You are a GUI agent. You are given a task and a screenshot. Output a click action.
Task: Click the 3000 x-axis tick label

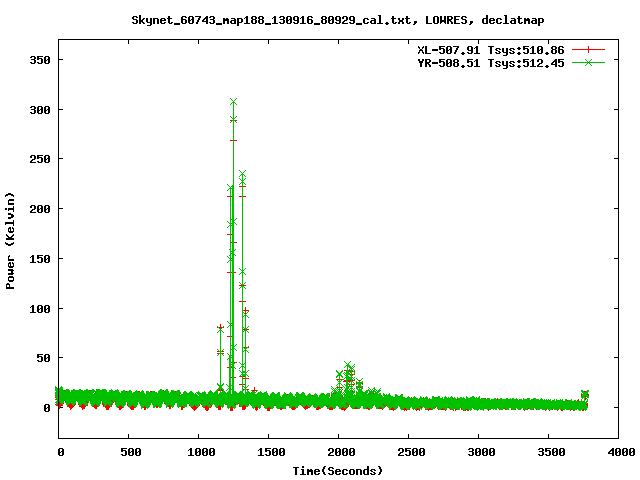pyautogui.click(x=481, y=452)
